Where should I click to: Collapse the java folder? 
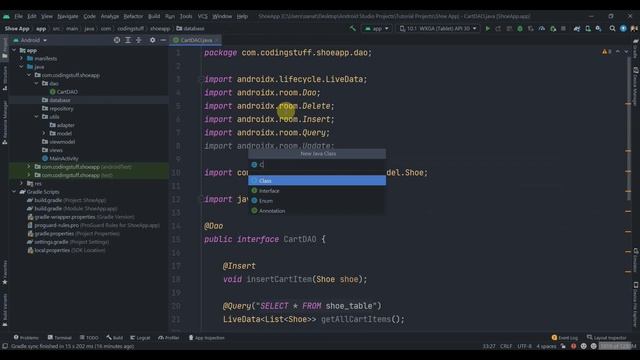[x=22, y=67]
